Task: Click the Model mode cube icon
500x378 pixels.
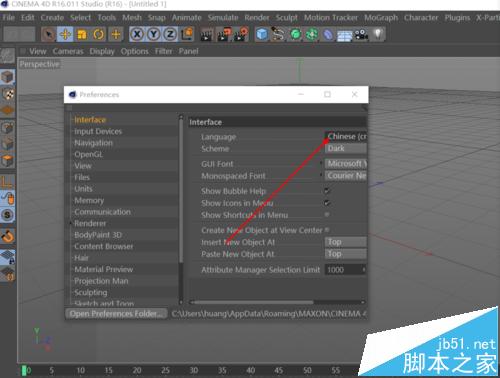Action: point(8,78)
